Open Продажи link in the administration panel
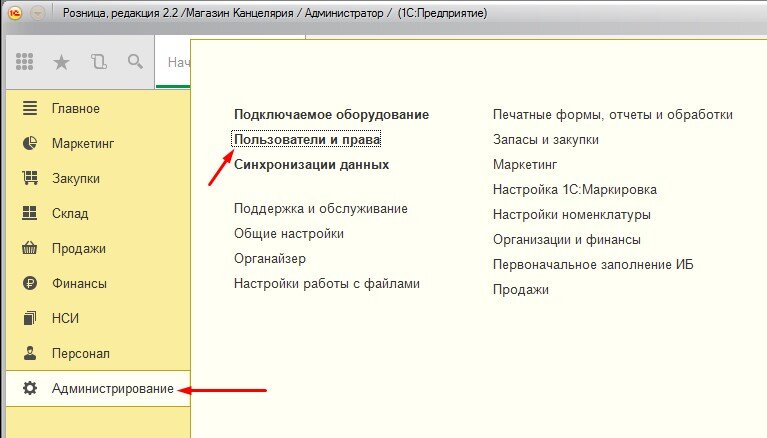 point(520,289)
